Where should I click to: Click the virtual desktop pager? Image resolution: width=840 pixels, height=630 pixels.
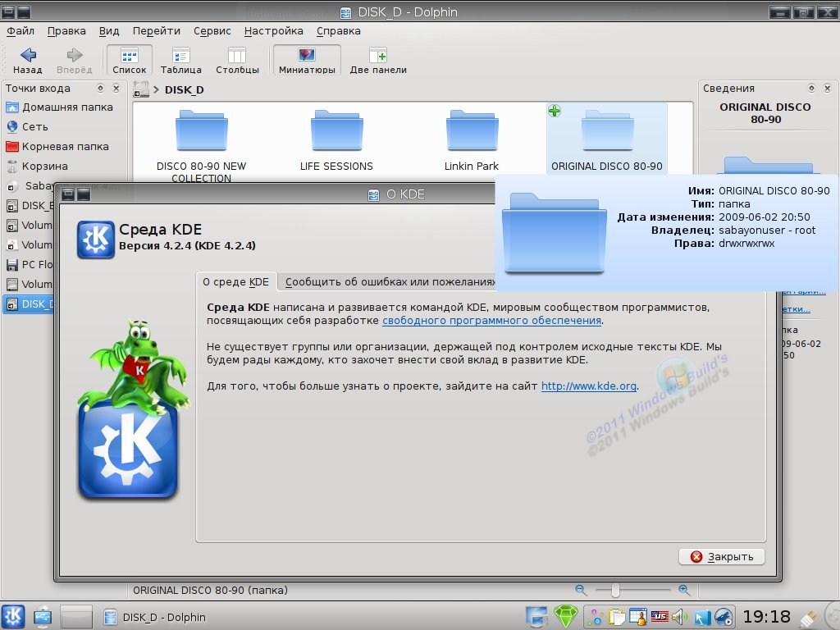(x=76, y=617)
